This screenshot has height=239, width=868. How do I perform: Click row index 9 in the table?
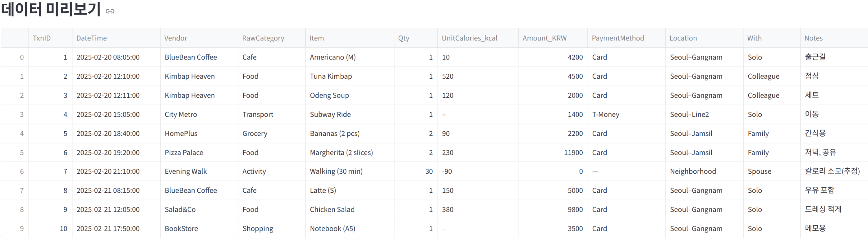coord(21,228)
